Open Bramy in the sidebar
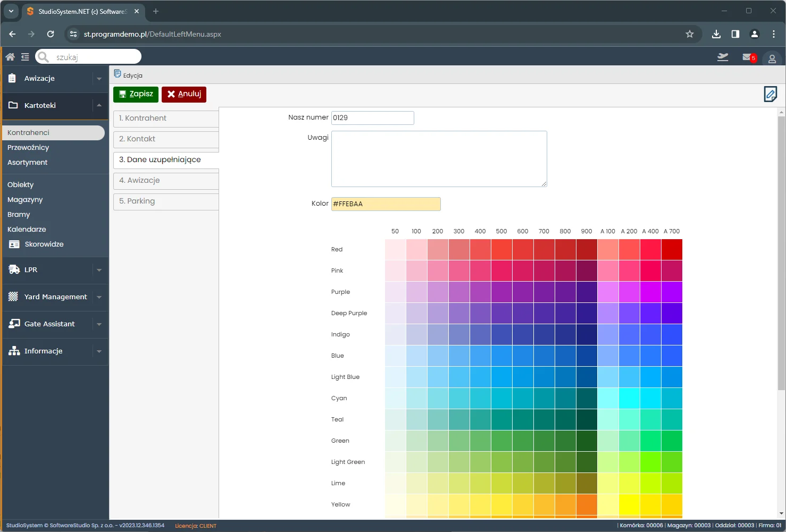Screen dimensions: 786x532 (x=19, y=215)
